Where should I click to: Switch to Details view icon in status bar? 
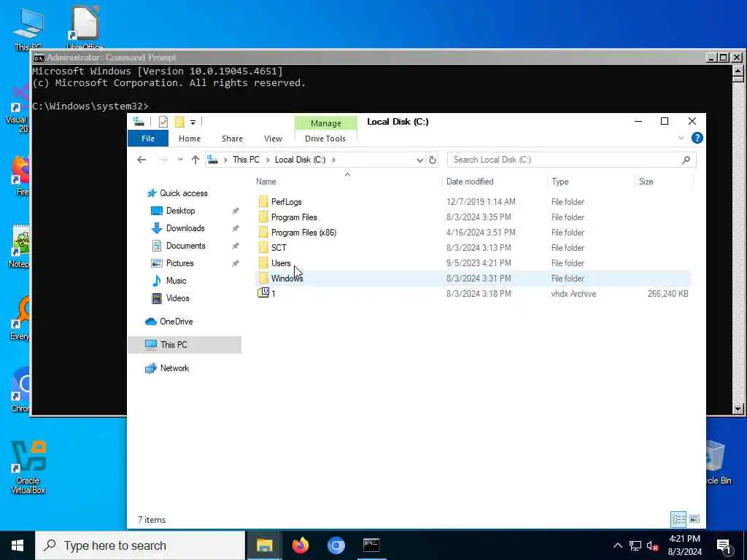tap(678, 519)
